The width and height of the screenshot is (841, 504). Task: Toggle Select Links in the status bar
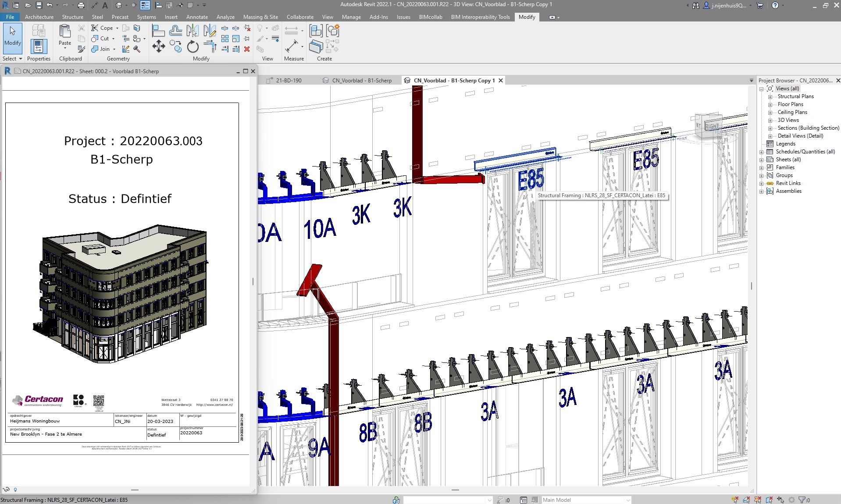coord(735,499)
